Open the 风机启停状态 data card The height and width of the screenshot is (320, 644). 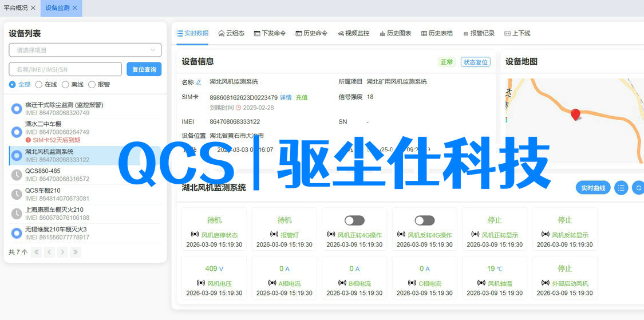tap(215, 229)
